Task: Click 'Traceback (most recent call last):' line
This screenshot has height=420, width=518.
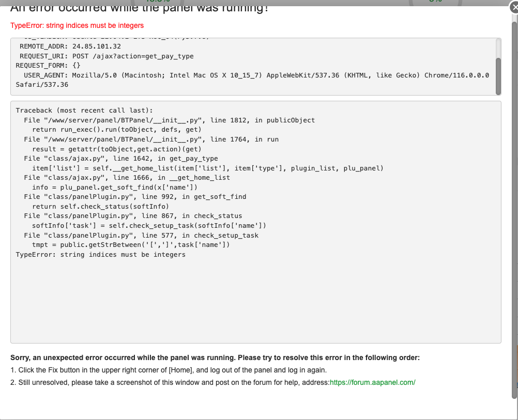Action: pos(84,110)
